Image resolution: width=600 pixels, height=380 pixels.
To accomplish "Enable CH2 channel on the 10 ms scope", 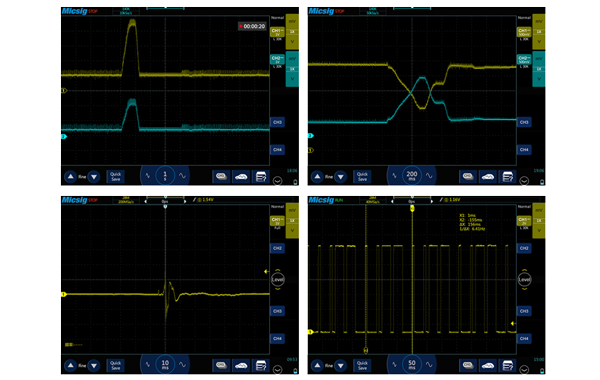I will point(277,248).
